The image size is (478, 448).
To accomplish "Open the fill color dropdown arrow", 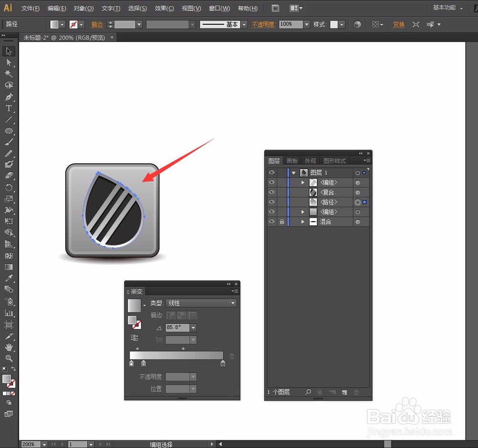I will (x=62, y=24).
